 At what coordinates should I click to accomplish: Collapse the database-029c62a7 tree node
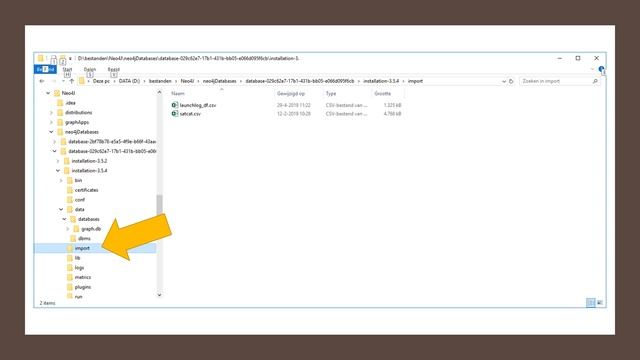point(55,151)
